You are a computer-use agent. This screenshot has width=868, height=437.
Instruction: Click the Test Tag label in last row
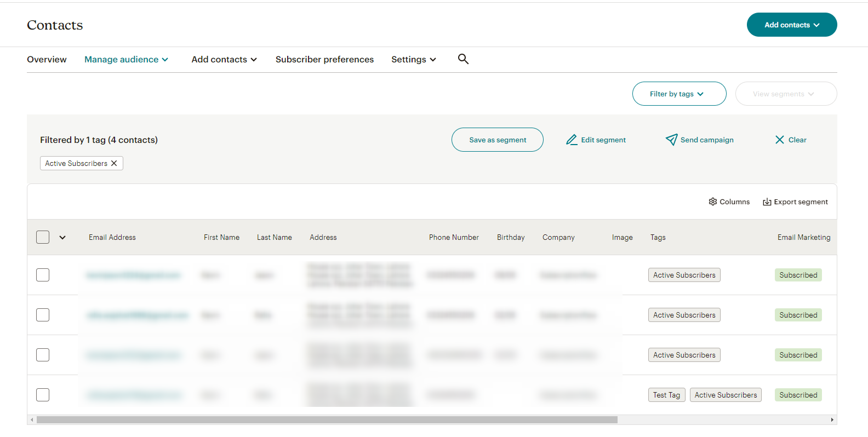point(666,395)
